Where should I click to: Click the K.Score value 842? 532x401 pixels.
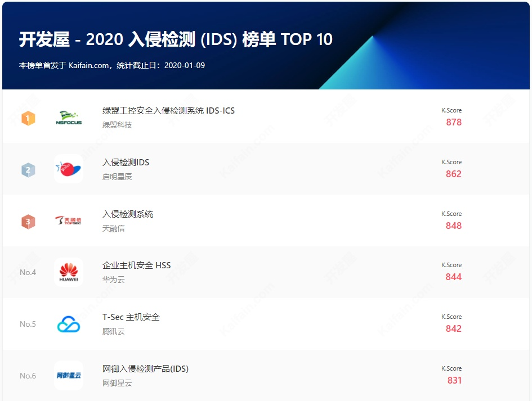point(454,328)
